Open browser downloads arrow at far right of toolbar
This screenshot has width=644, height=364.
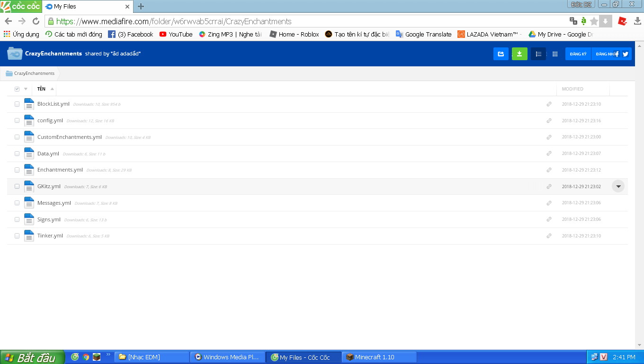tap(637, 21)
